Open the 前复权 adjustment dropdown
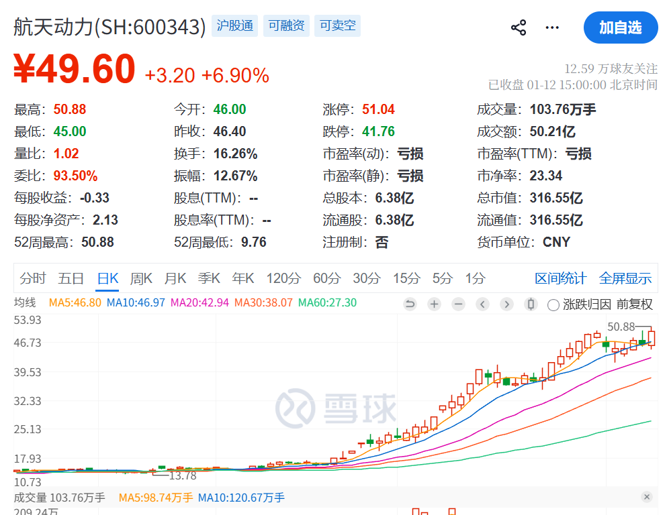This screenshot has width=667, height=515. coord(633,304)
